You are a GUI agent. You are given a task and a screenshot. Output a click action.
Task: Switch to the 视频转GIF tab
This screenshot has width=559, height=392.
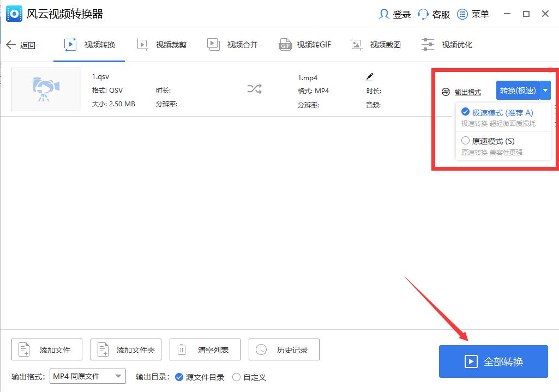304,45
